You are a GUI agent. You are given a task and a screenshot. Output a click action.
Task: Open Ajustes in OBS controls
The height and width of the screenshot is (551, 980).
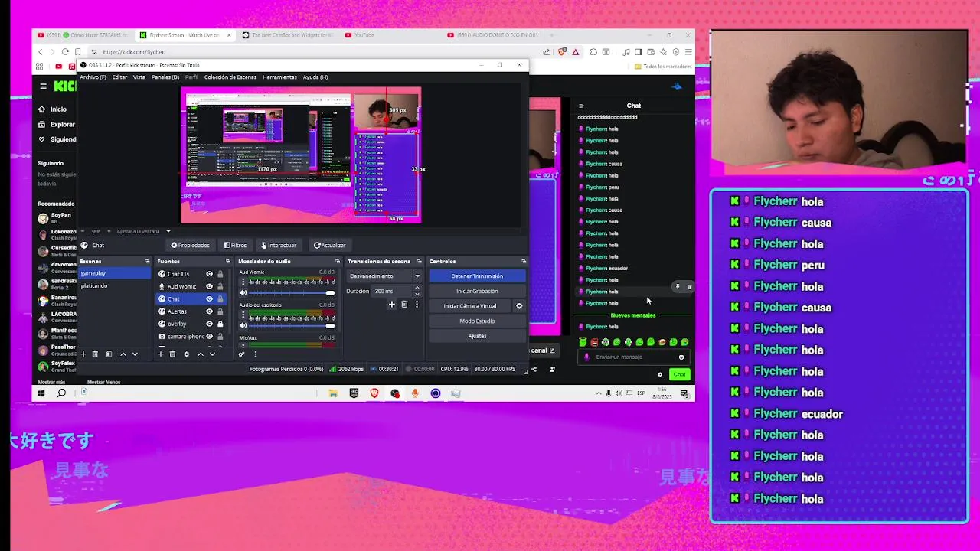pyautogui.click(x=477, y=336)
